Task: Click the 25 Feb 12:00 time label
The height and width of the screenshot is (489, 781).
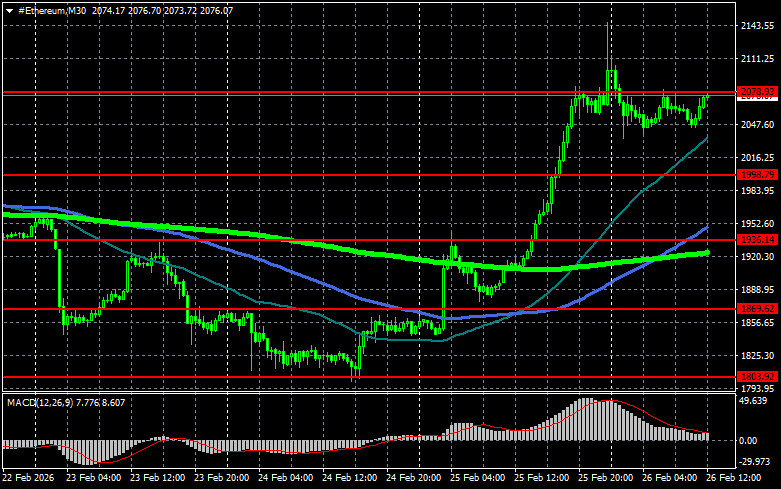Action: [541, 478]
